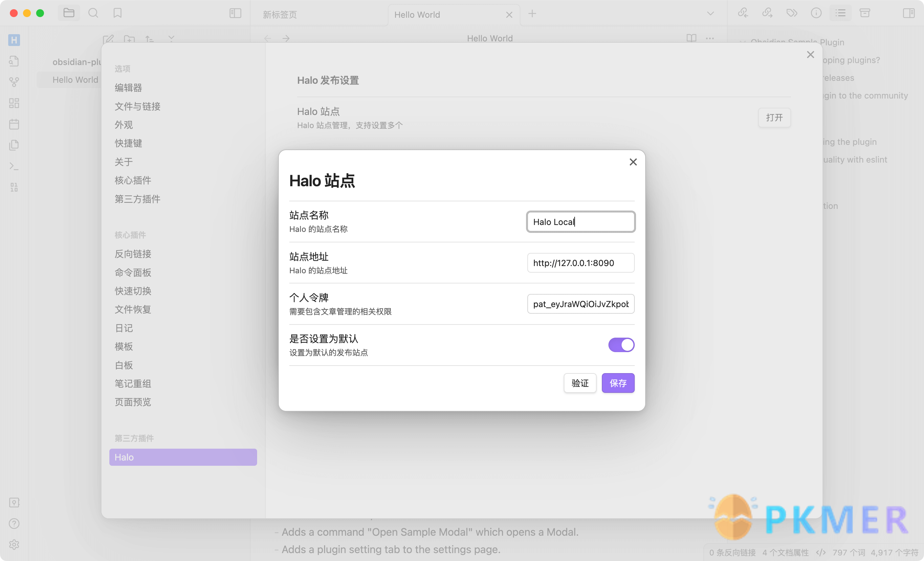Navigate forward with the arrow icon
Viewport: 924px width, 561px height.
(286, 38)
